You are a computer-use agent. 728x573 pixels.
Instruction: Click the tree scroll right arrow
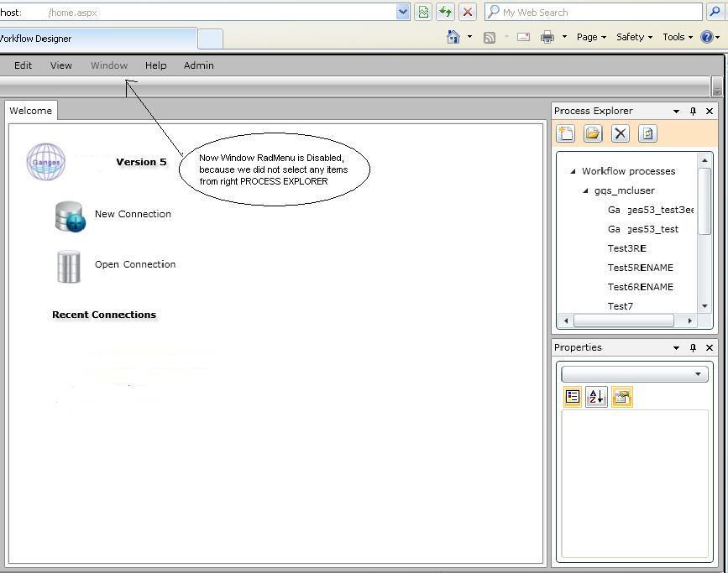[x=690, y=320]
